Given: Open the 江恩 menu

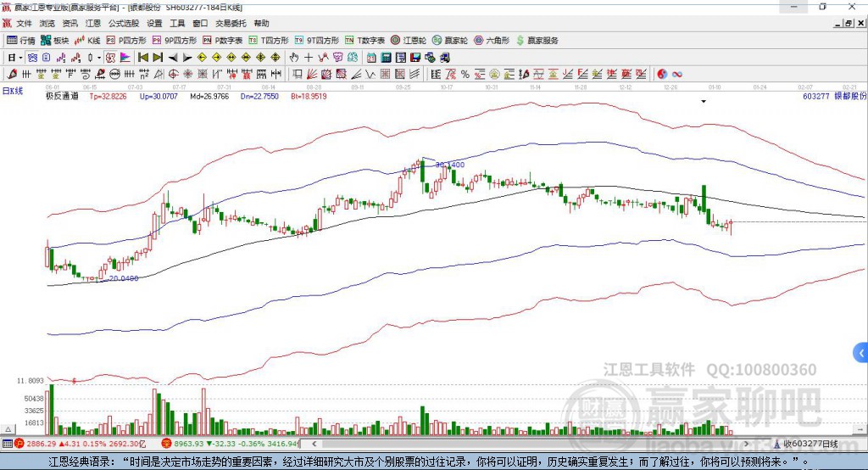Looking at the screenshot, I should pos(93,23).
